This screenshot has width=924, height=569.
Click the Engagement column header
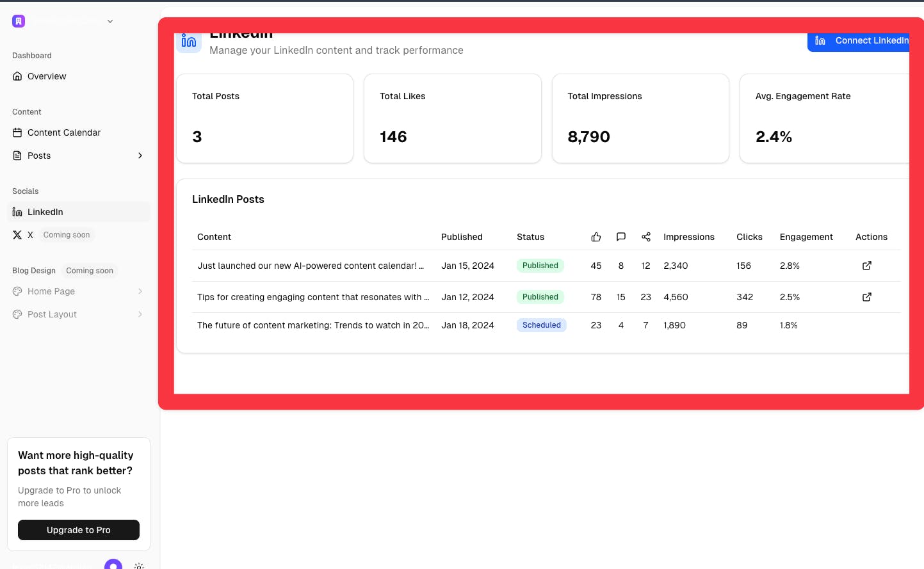[806, 237]
